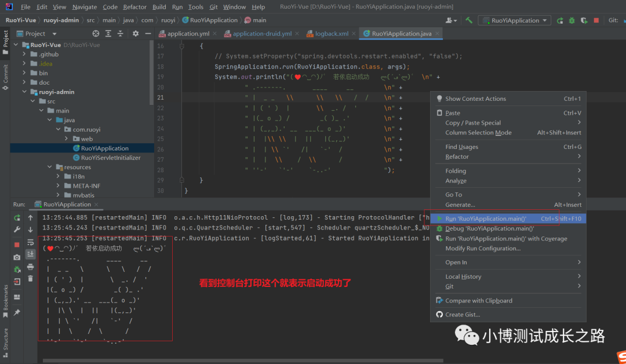Click the exit icon in the Run sidebar
Viewport: 626px width, 364px height.
[x=17, y=282]
